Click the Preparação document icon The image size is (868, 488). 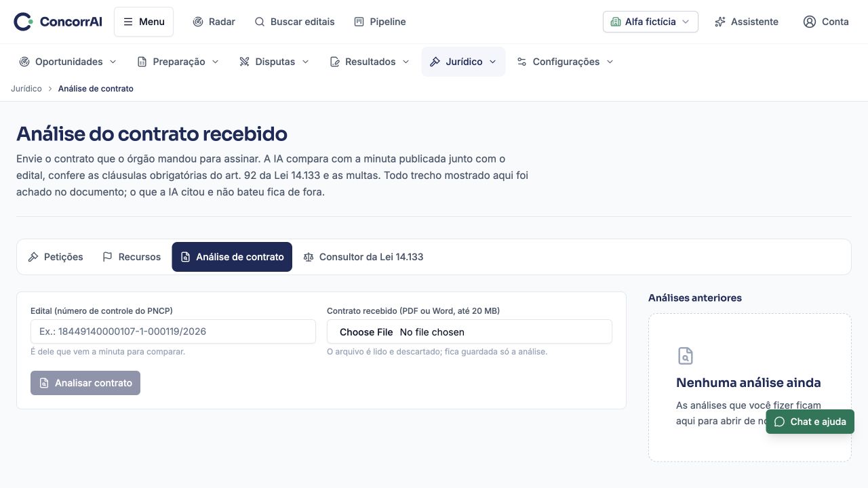pyautogui.click(x=142, y=62)
